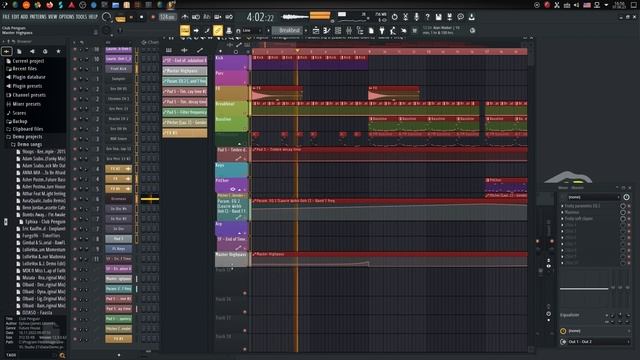The height and width of the screenshot is (360, 640).
Task: Click the question mark help icon
Action: coord(427,17)
